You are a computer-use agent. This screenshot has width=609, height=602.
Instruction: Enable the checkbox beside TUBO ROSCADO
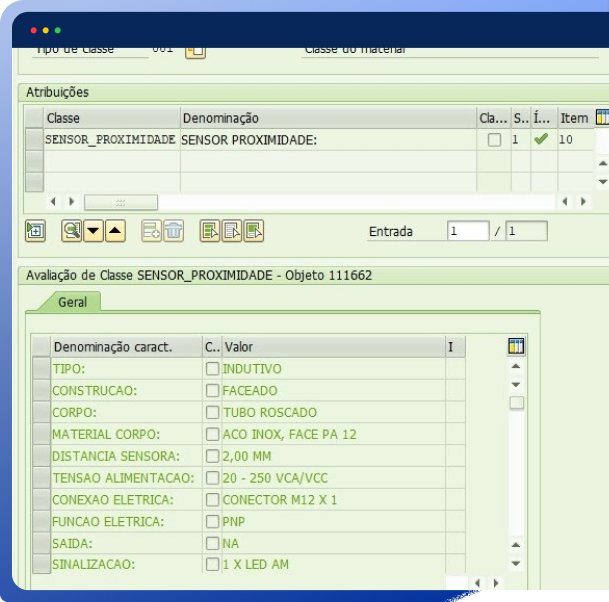(212, 413)
